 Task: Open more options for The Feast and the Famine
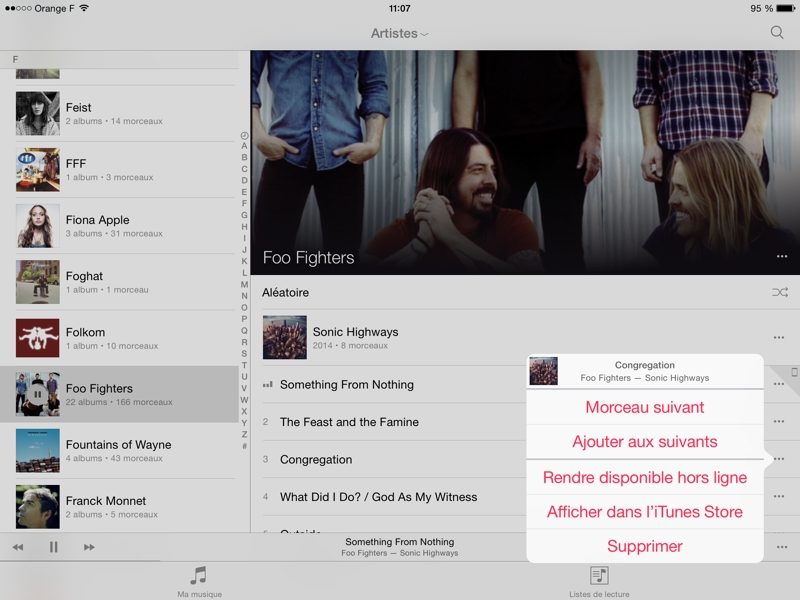(x=779, y=421)
